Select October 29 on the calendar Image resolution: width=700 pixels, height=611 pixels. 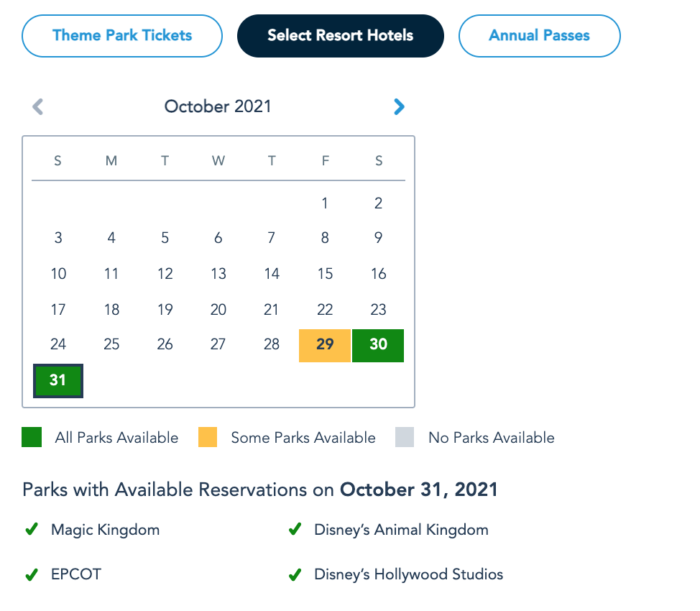pyautogui.click(x=325, y=345)
